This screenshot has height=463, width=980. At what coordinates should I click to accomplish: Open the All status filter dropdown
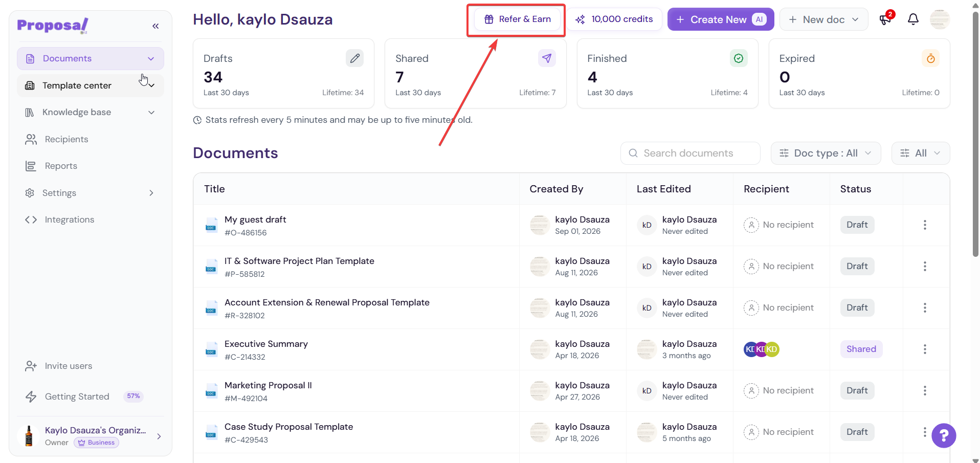(921, 153)
